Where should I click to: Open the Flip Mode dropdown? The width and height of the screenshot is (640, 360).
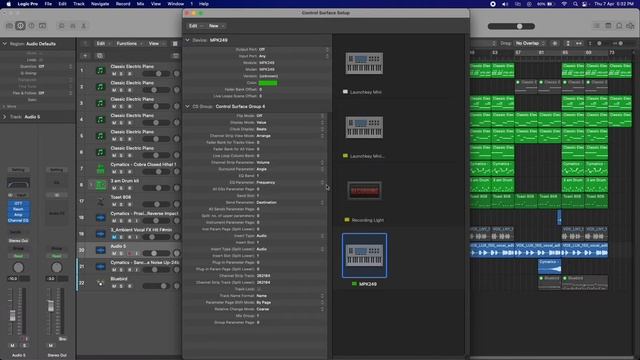[x=290, y=116]
